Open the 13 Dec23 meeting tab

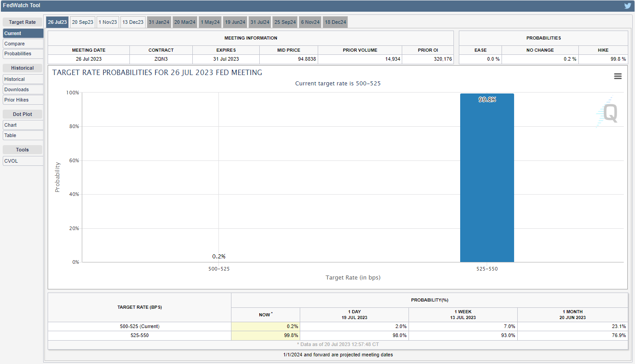pos(133,22)
